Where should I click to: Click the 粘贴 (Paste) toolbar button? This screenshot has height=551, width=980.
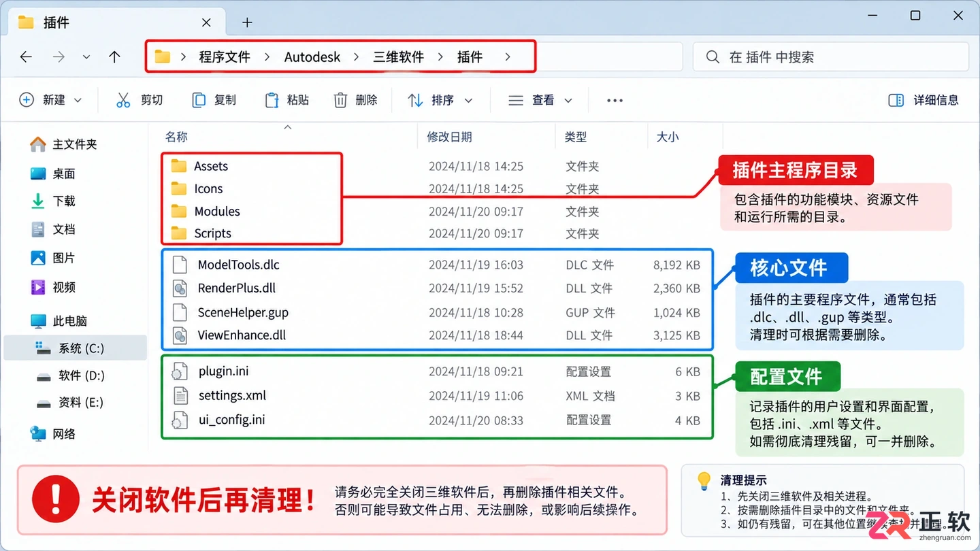pyautogui.click(x=287, y=100)
